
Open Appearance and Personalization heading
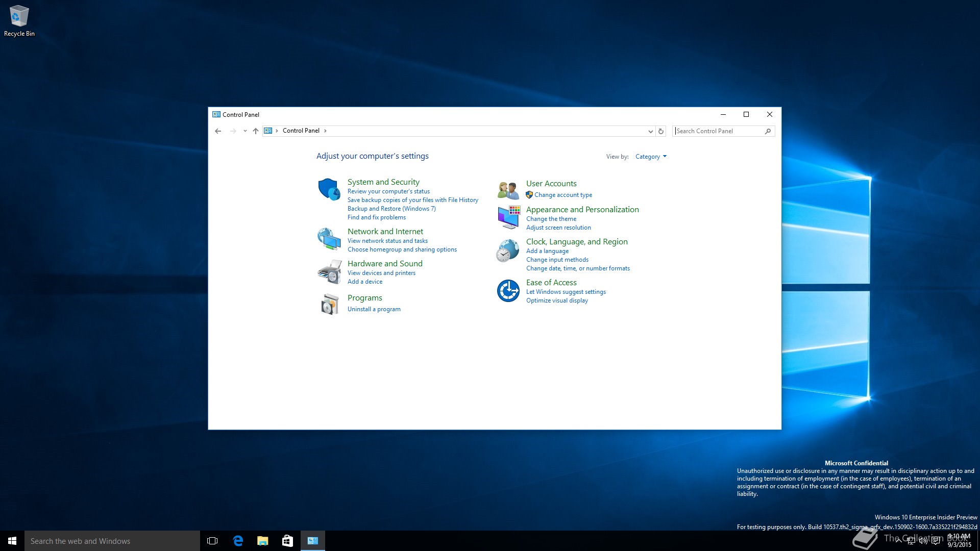[x=582, y=210]
